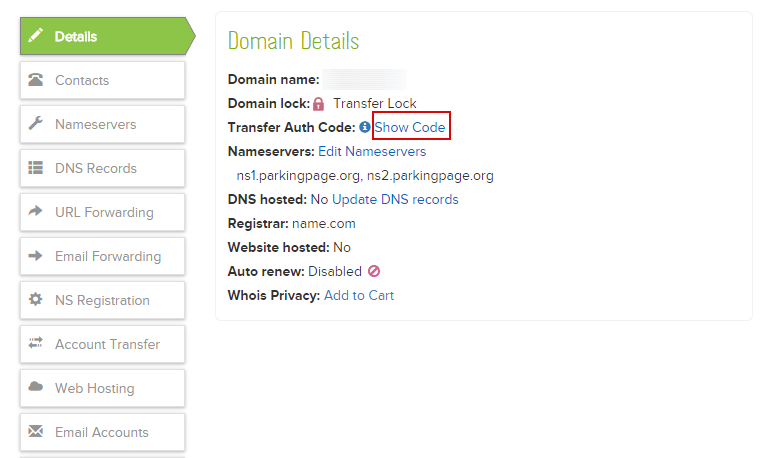Click the envelope icon beside Email Accounts

[36, 432]
